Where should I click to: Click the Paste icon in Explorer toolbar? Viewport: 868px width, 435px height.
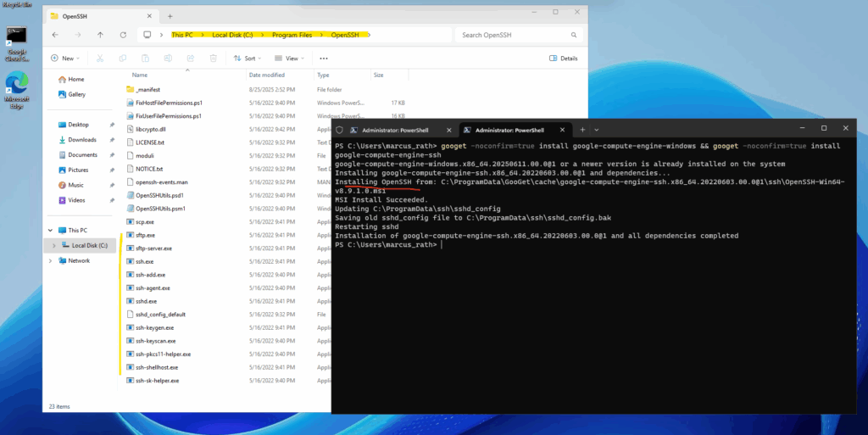(x=145, y=59)
